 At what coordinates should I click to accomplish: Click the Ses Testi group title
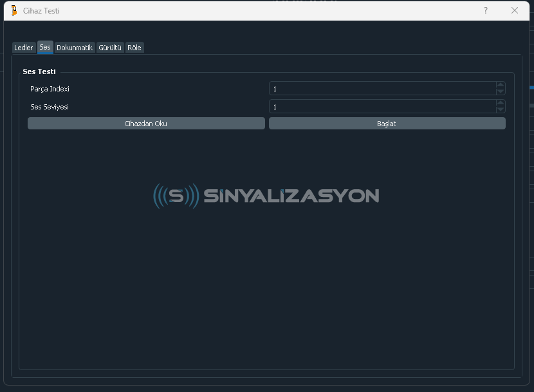click(39, 71)
